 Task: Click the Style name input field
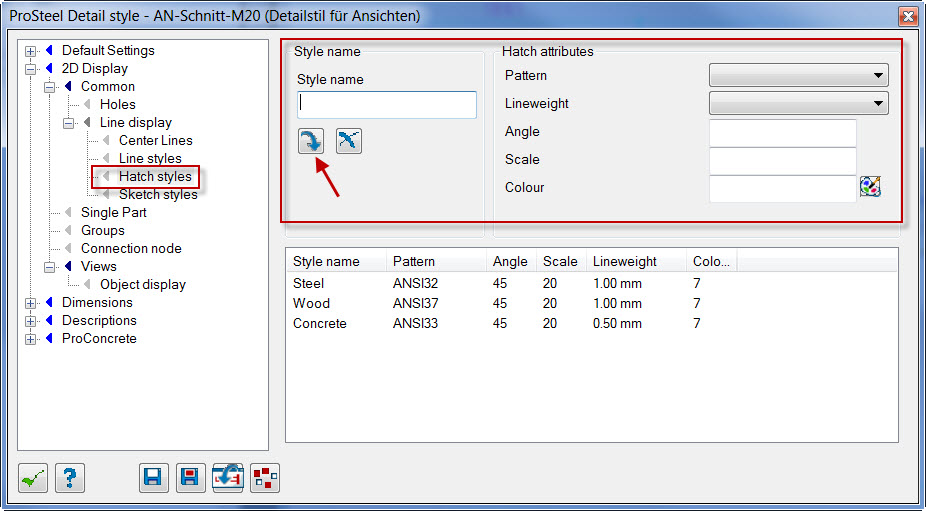point(387,105)
